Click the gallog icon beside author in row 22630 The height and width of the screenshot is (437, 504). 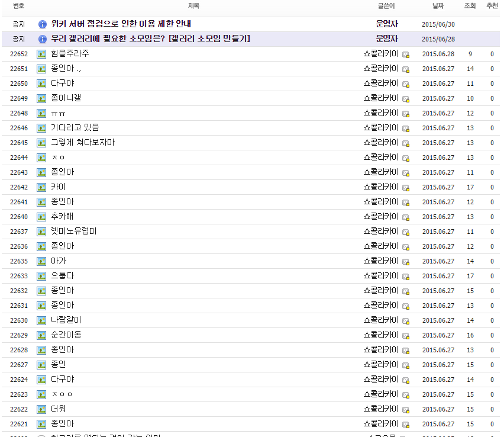pos(406,321)
